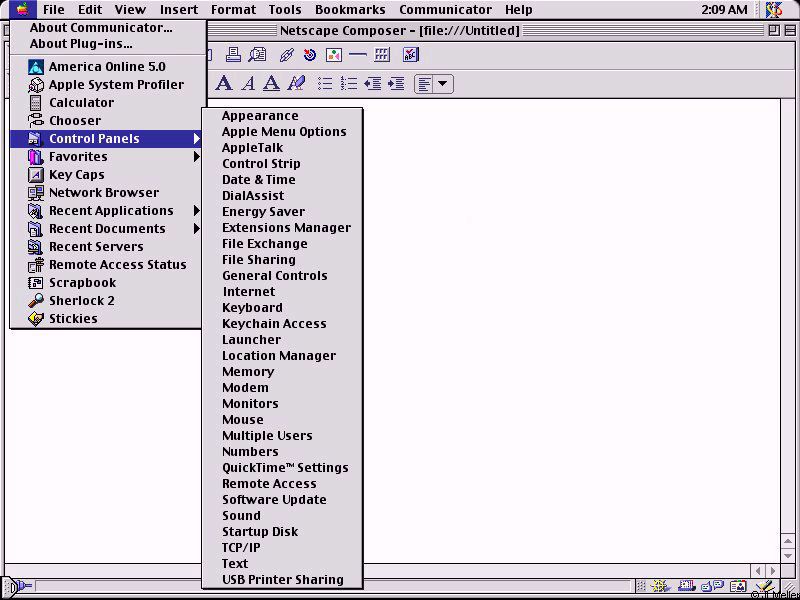Screen dimensions: 800x600
Task: Toggle the italic A text style
Action: pyautogui.click(x=248, y=84)
